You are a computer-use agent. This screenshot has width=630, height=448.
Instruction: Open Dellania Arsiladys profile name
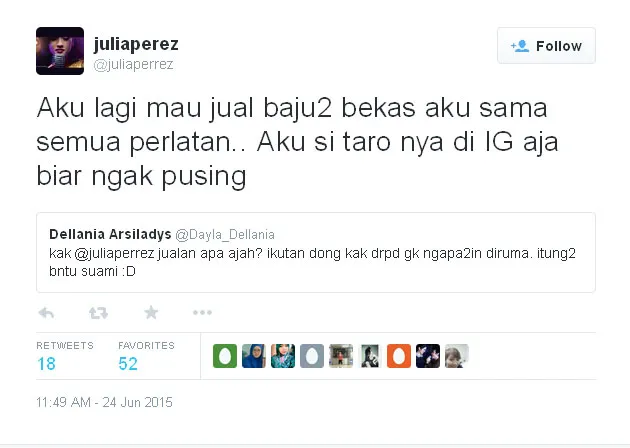(x=110, y=234)
